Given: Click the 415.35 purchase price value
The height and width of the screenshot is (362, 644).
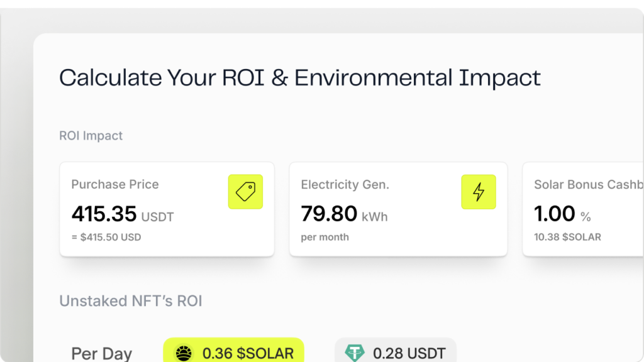Looking at the screenshot, I should (104, 214).
